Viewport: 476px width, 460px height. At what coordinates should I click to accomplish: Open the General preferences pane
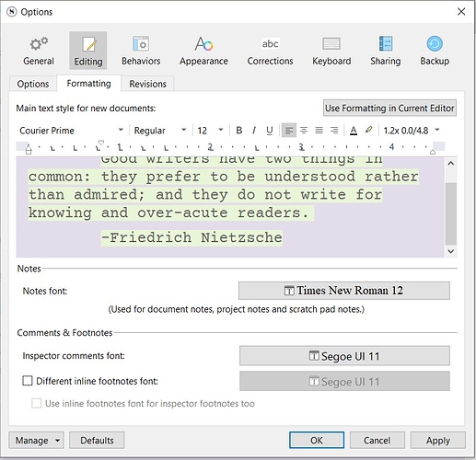(39, 51)
